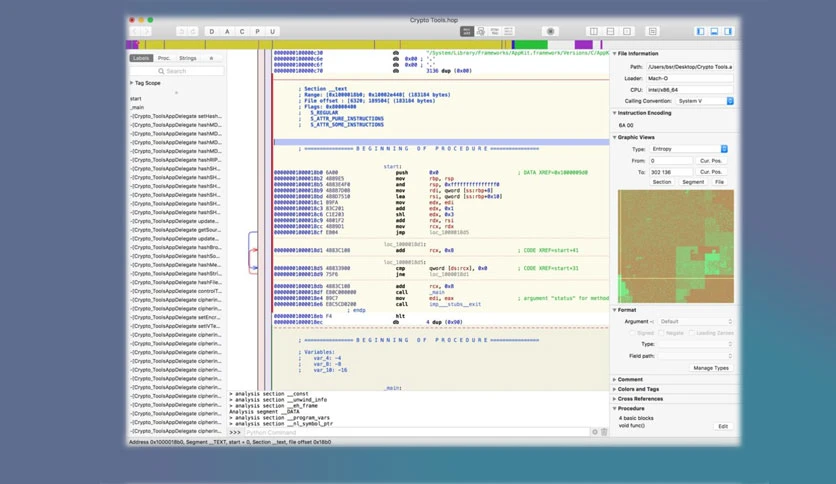
Task: Click the debugger button in toolbar
Action: click(550, 31)
